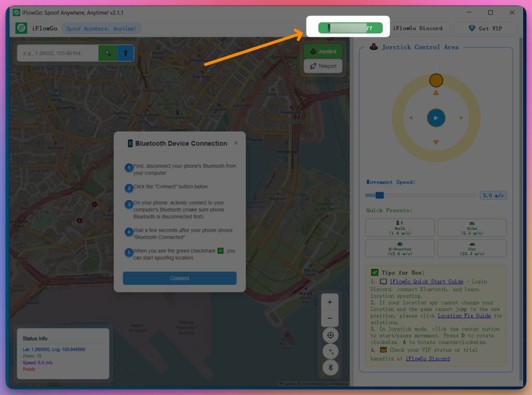Click the "Zoom: 15" status text
Image resolution: width=532 pixels, height=395 pixels.
(x=32, y=356)
